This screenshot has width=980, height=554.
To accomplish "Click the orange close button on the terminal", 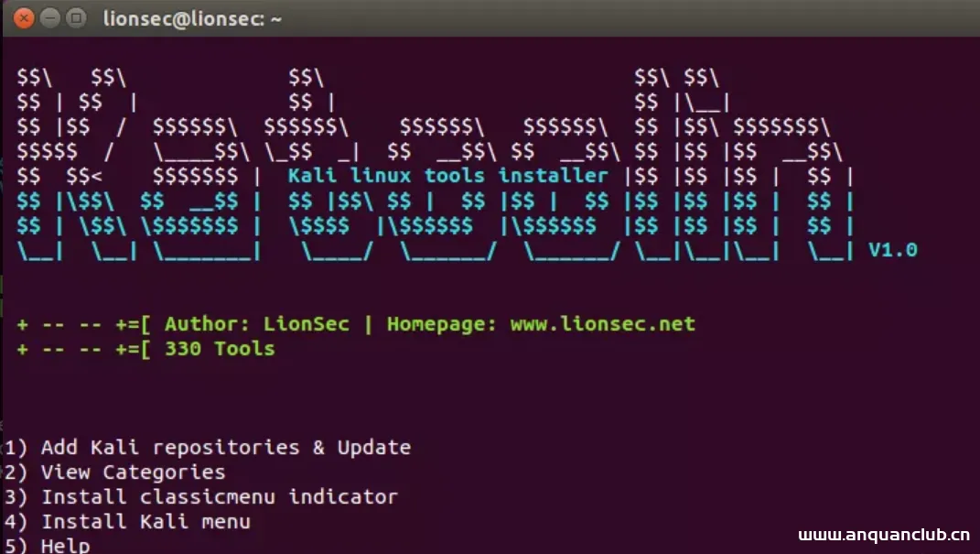I will click(23, 17).
